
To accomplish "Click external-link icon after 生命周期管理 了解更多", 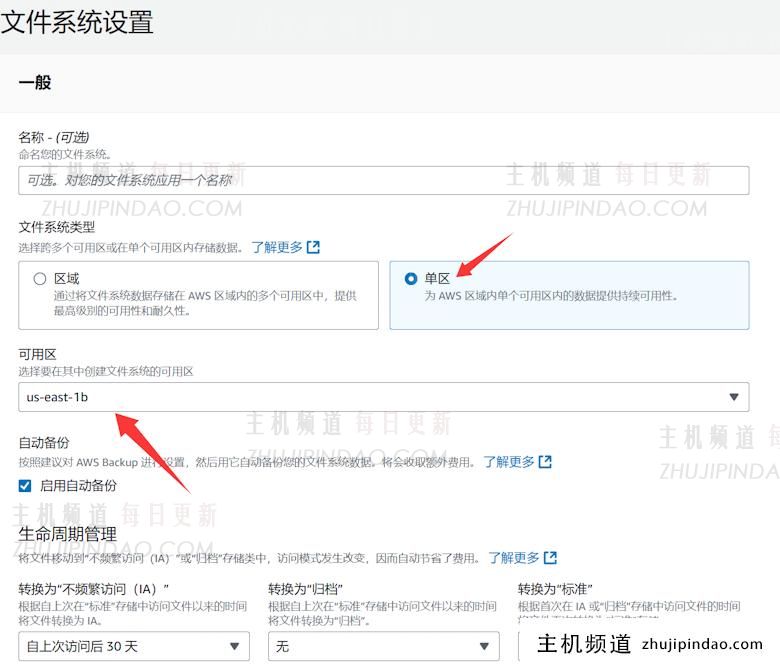I will (550, 558).
